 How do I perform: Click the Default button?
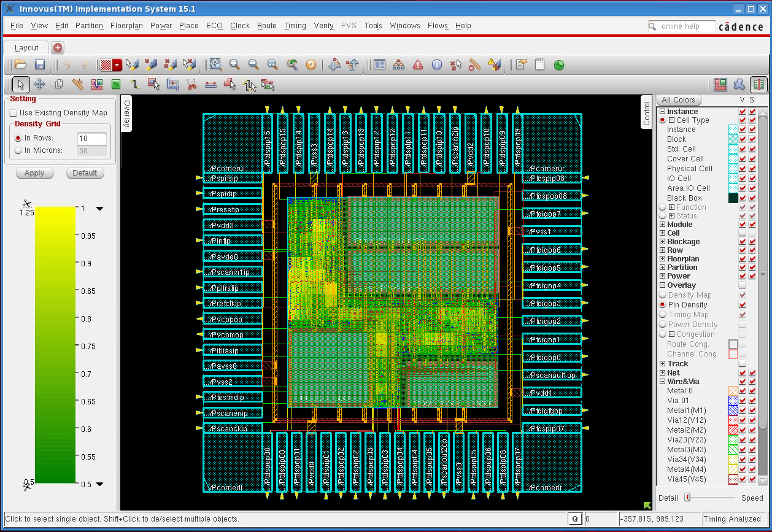(x=85, y=173)
